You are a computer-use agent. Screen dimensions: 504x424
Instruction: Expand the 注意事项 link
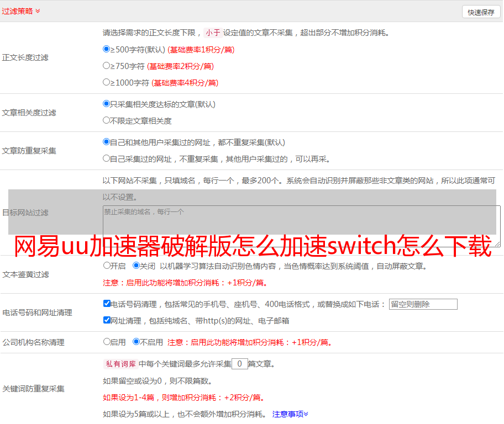[290, 414]
